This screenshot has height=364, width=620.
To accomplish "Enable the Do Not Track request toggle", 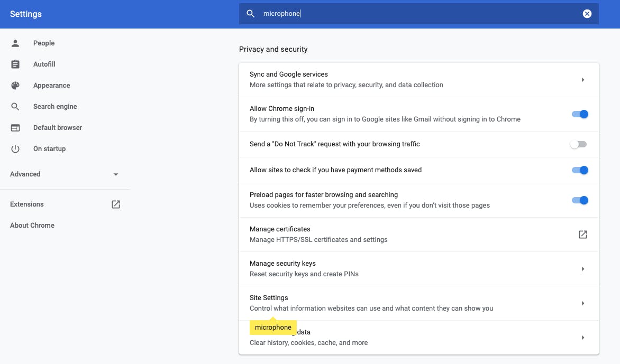I will (x=579, y=145).
